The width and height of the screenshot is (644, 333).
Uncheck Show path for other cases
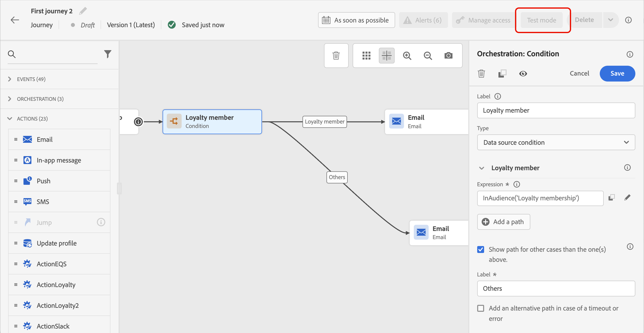(x=480, y=250)
